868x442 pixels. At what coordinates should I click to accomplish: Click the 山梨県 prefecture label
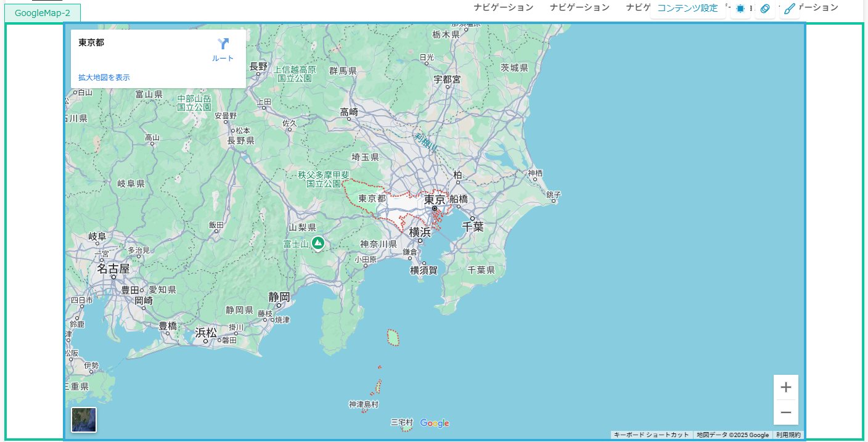click(x=303, y=227)
